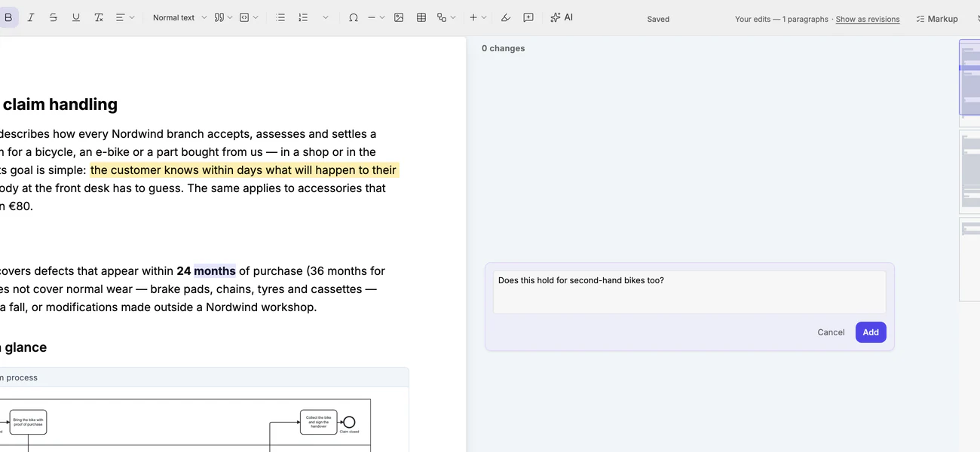Click the '0 changes' label
Screen dimensions: 980x452
click(x=504, y=48)
